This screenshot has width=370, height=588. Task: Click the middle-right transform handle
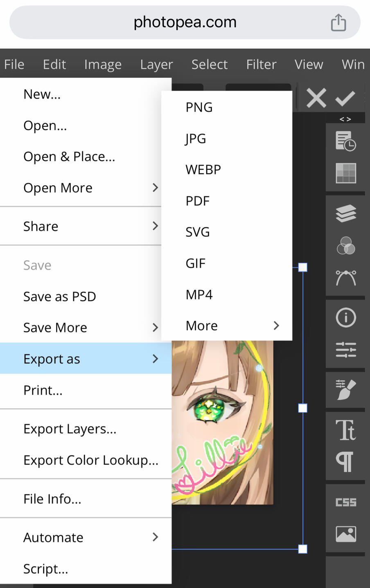[x=302, y=408]
